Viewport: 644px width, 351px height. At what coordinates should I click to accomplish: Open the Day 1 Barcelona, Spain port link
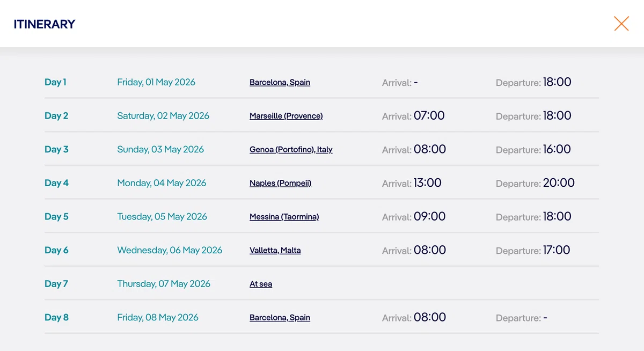click(280, 82)
